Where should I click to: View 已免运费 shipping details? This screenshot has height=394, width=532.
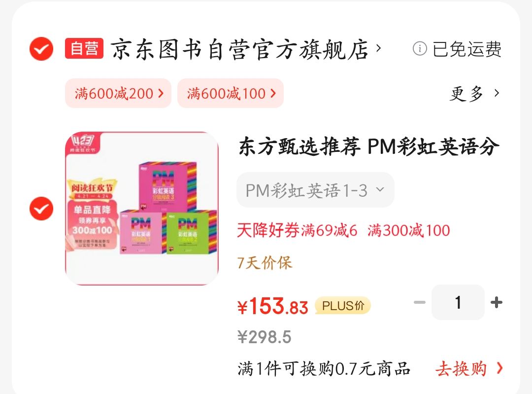click(x=466, y=49)
